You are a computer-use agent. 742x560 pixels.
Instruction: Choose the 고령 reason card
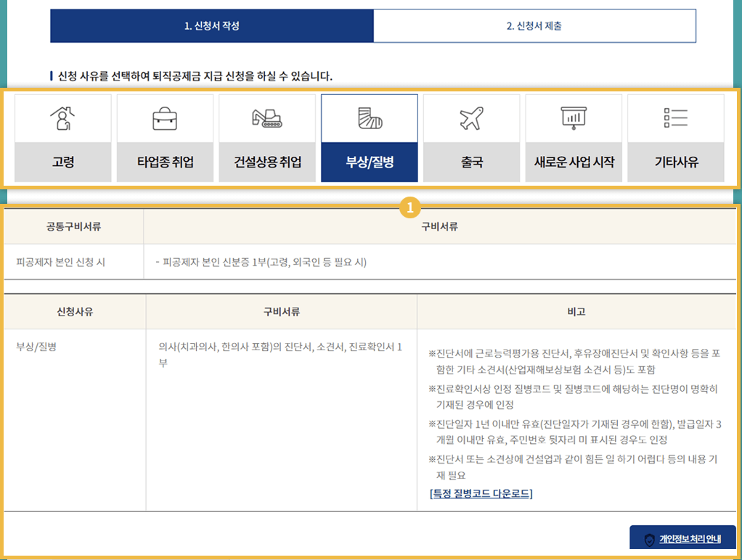pyautogui.click(x=62, y=137)
